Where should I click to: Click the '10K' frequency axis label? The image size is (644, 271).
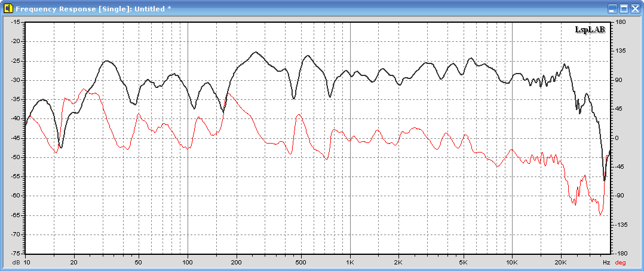pyautogui.click(x=512, y=262)
